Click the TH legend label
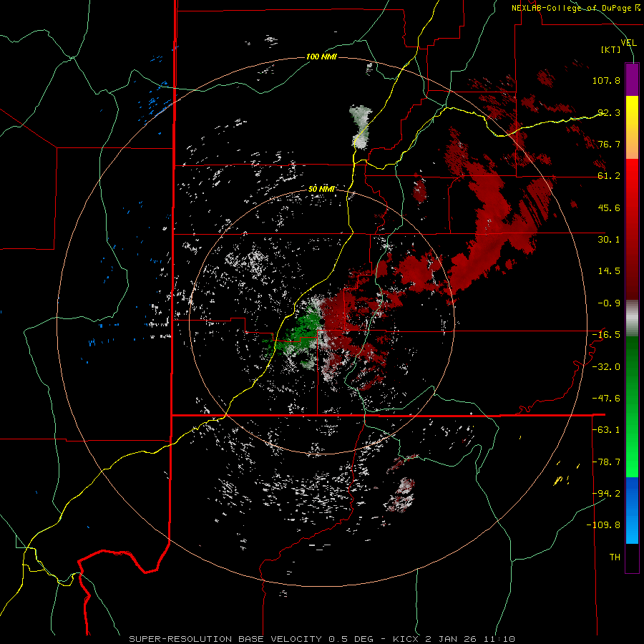Image resolution: width=644 pixels, height=644 pixels. coord(615,557)
